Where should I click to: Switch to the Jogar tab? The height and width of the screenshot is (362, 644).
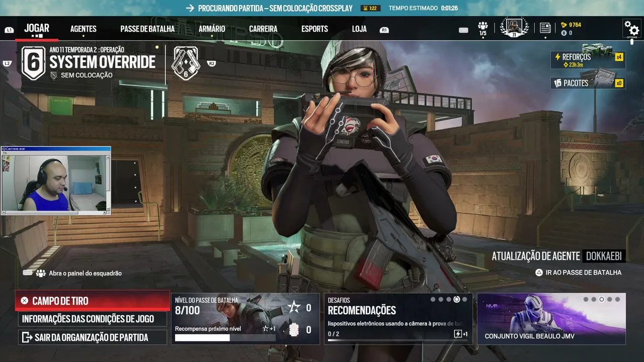click(x=37, y=28)
